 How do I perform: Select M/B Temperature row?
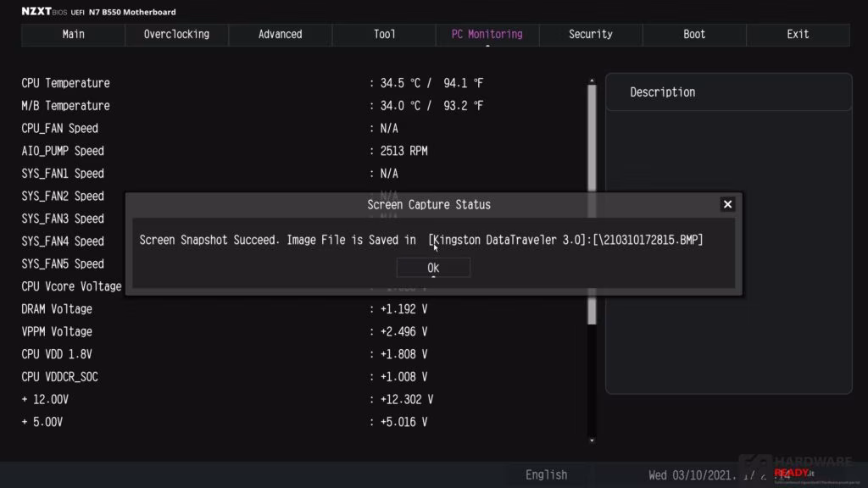(252, 106)
